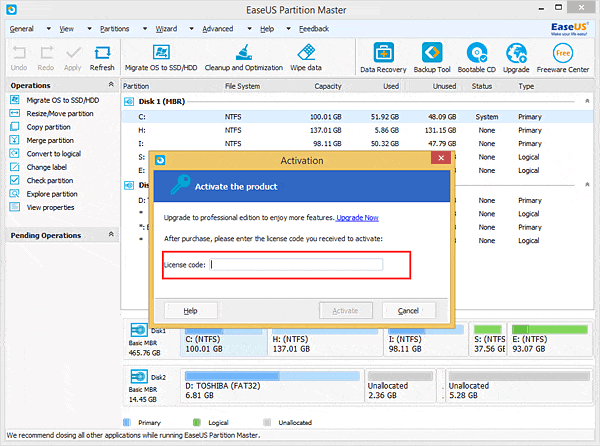
Task: Choose Merge partition operation
Action: [x=50, y=140]
